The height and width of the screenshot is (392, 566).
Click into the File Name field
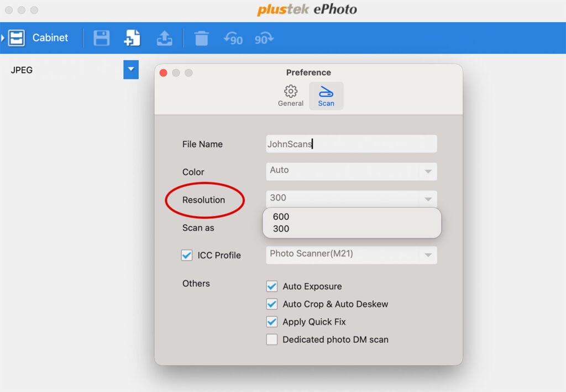tap(351, 144)
